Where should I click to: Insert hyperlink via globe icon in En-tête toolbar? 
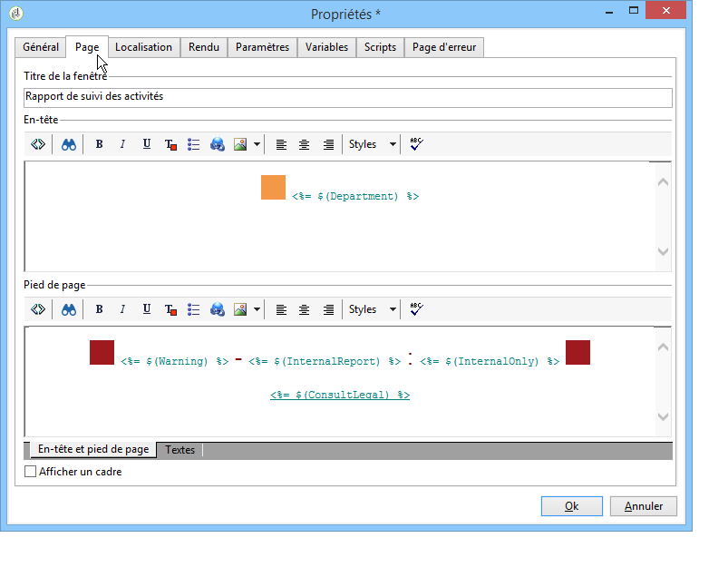tap(218, 144)
